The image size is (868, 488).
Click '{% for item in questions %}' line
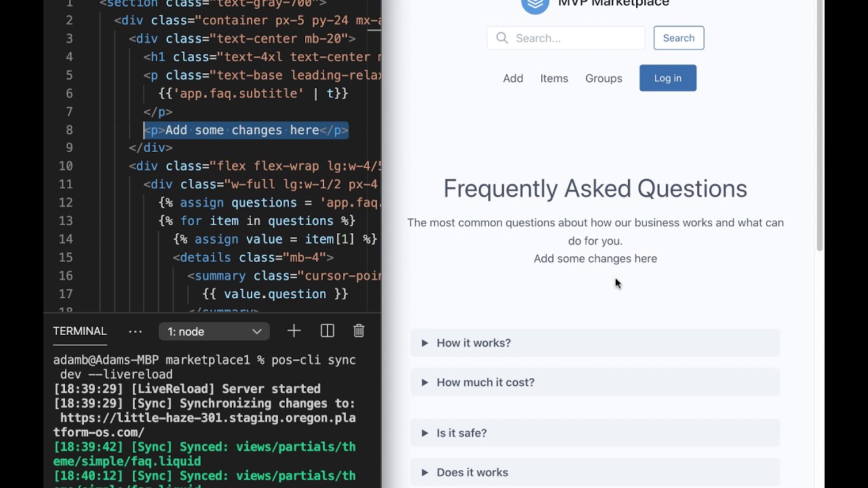257,221
